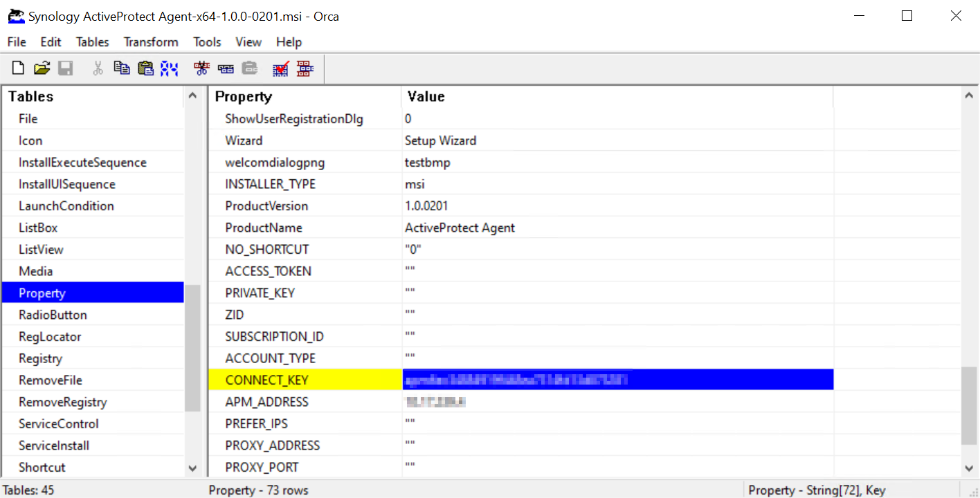Click the blue Find binoculars icon
Image resolution: width=980 pixels, height=498 pixels.
[169, 68]
